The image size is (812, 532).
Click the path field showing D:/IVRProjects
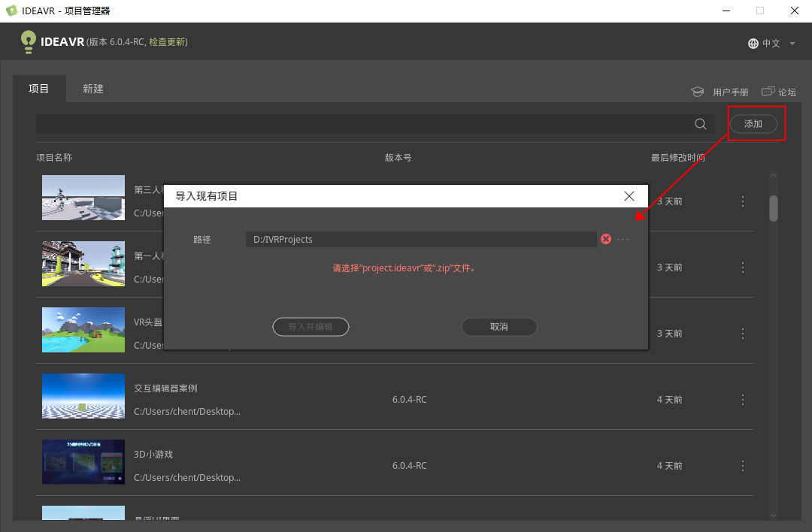point(421,239)
